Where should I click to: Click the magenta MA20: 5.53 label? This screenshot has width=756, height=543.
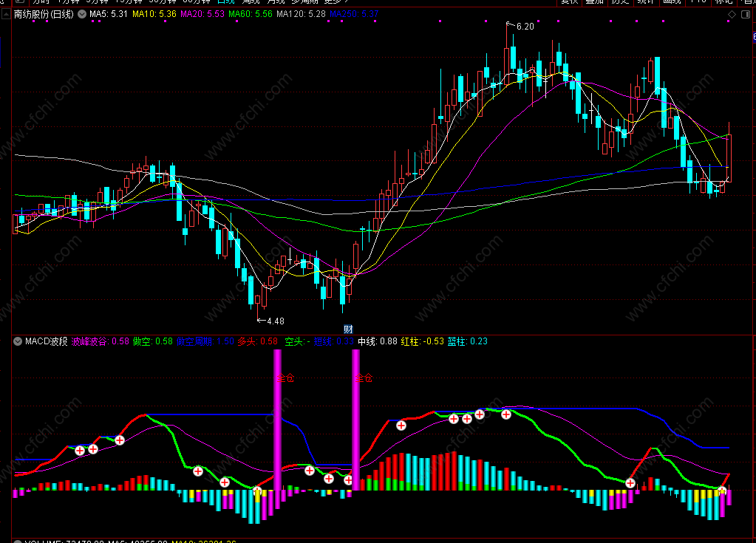(x=202, y=14)
